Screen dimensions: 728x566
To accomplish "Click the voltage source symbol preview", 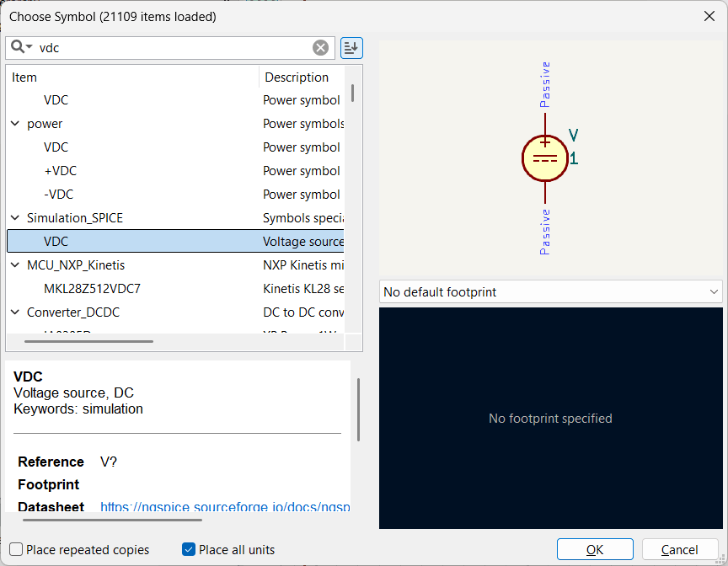I will pos(545,158).
